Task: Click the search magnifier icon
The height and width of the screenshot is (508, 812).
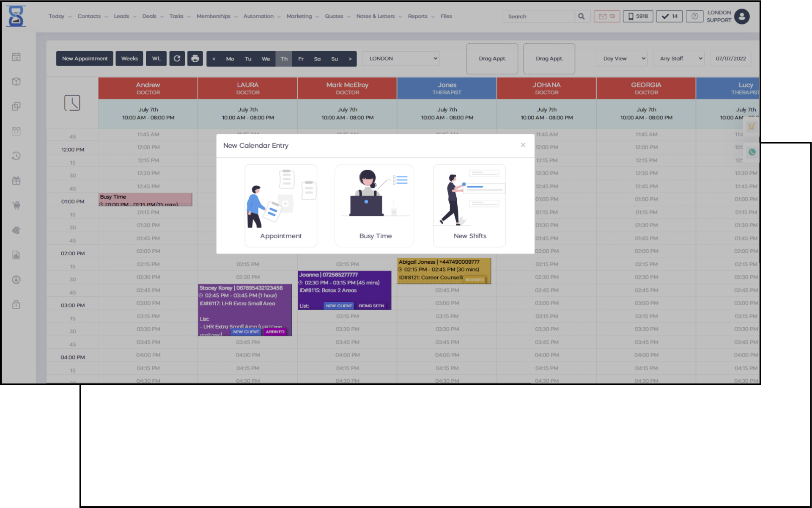Action: [582, 17]
